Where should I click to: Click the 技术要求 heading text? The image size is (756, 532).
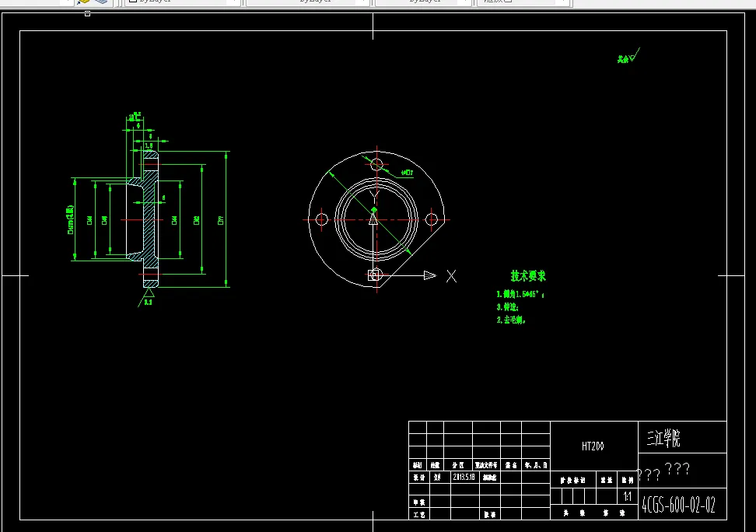(528, 276)
